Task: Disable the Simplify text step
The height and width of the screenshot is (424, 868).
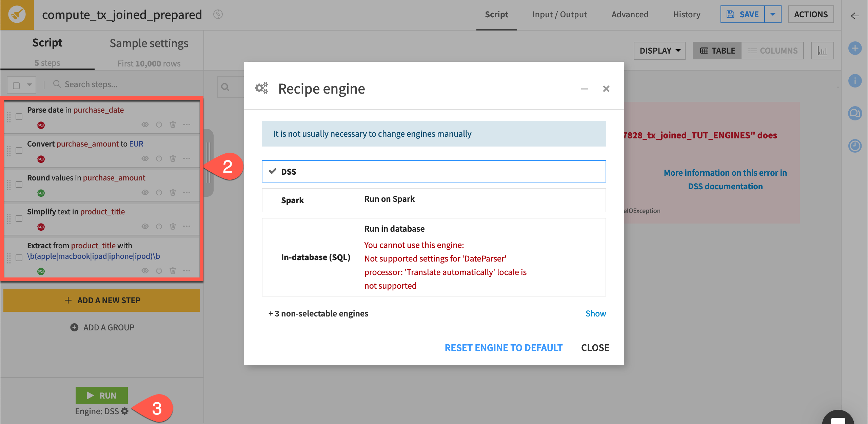Action: click(x=159, y=226)
